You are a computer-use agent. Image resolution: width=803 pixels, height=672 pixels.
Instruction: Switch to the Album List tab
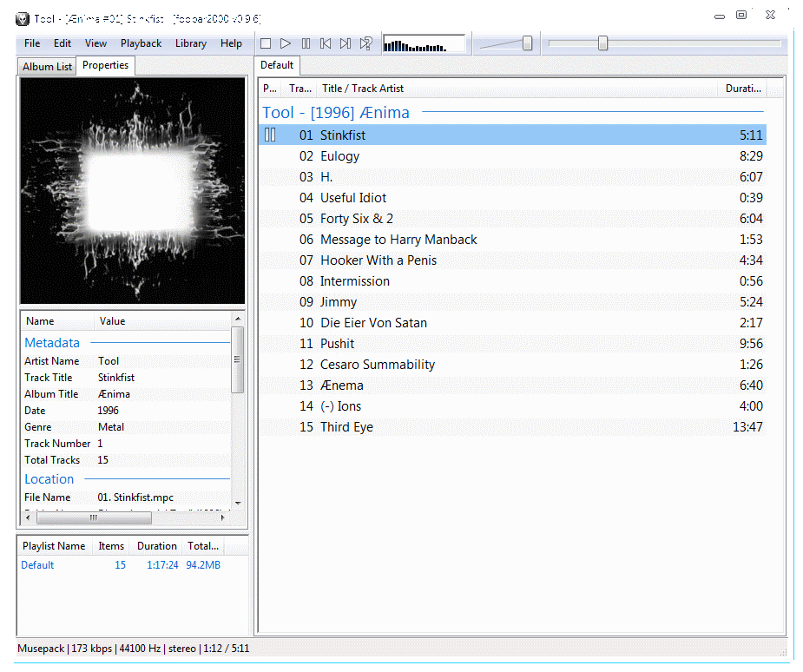tap(47, 67)
